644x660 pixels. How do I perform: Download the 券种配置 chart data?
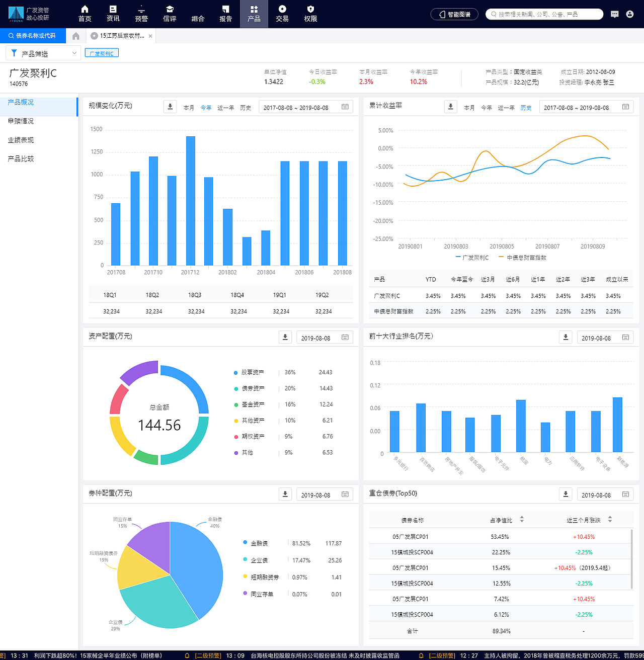(285, 494)
